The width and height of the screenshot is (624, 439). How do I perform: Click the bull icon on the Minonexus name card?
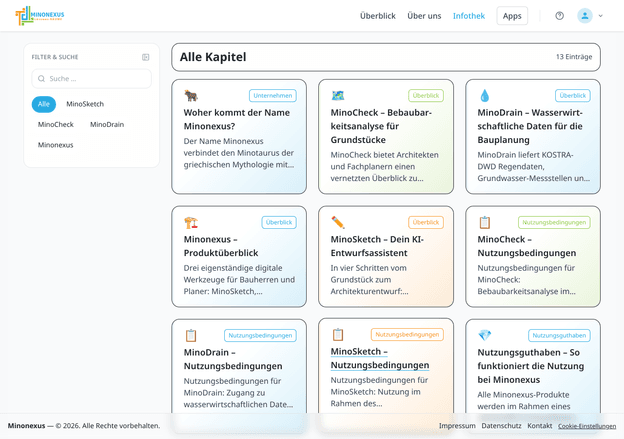coord(191,96)
